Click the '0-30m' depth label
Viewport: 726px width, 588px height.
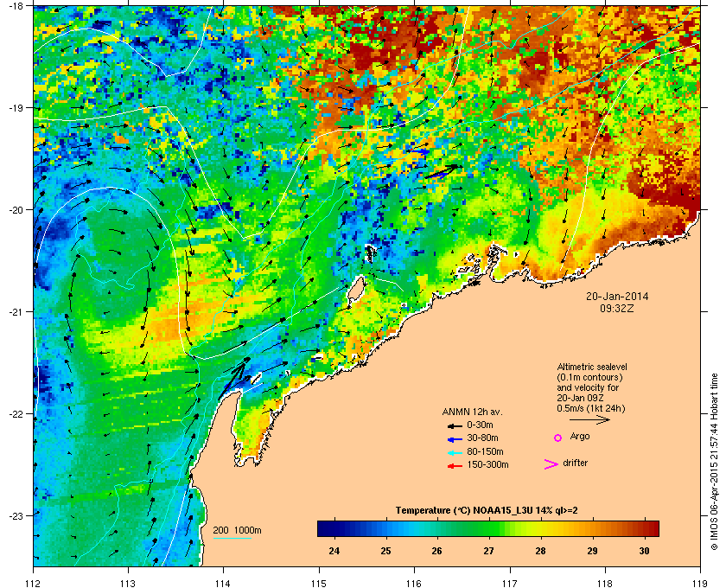pos(480,425)
